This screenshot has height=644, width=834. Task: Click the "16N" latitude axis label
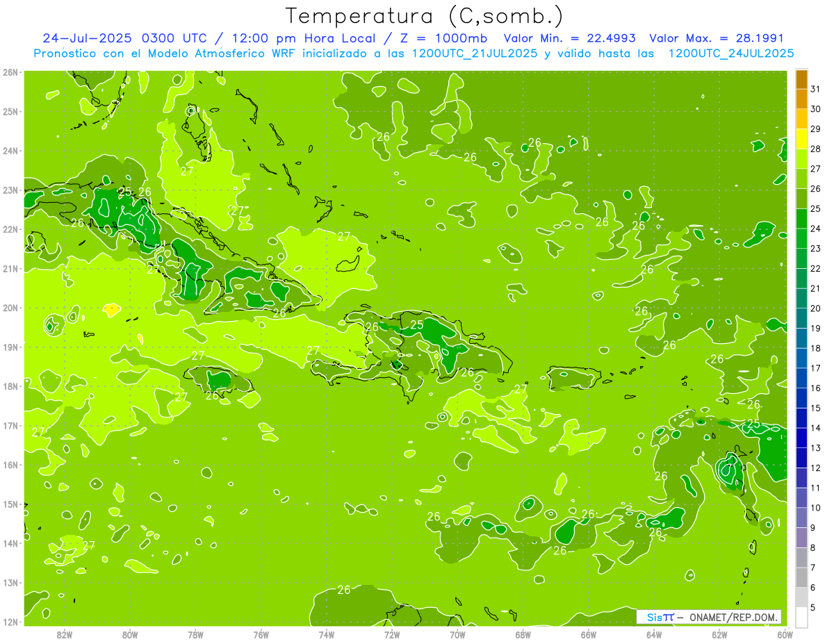[10, 465]
